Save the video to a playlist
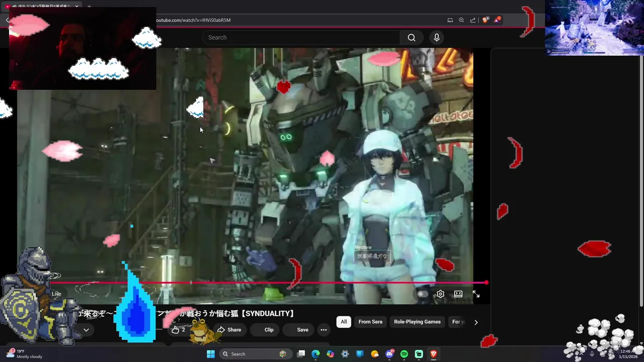This screenshot has height=362, width=644. coord(298,330)
